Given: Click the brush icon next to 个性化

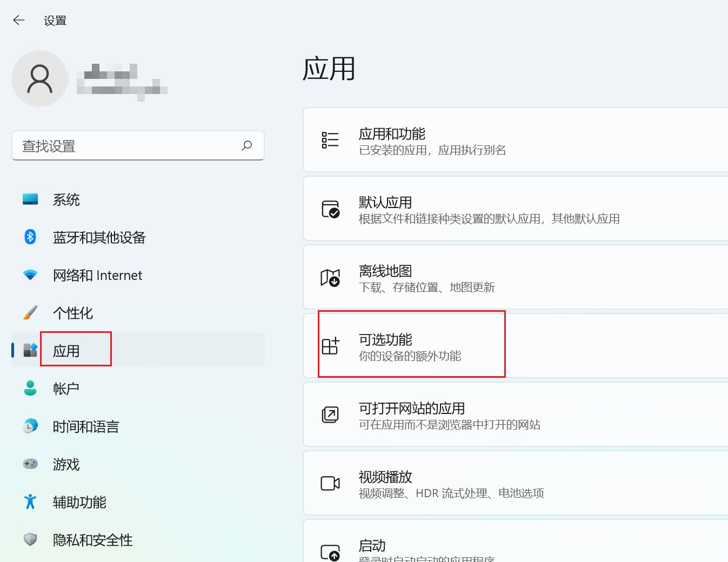Looking at the screenshot, I should pos(30,312).
